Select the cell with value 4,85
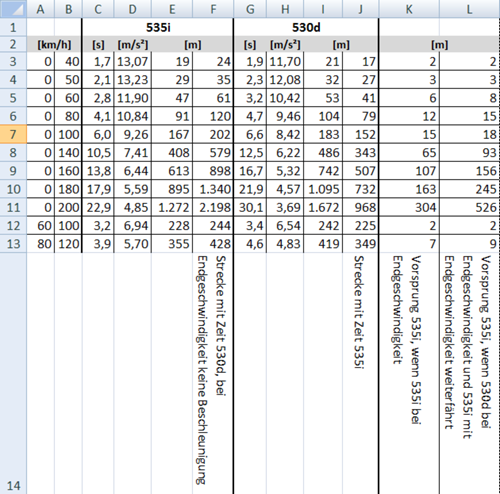The width and height of the screenshot is (500, 494). (x=132, y=207)
